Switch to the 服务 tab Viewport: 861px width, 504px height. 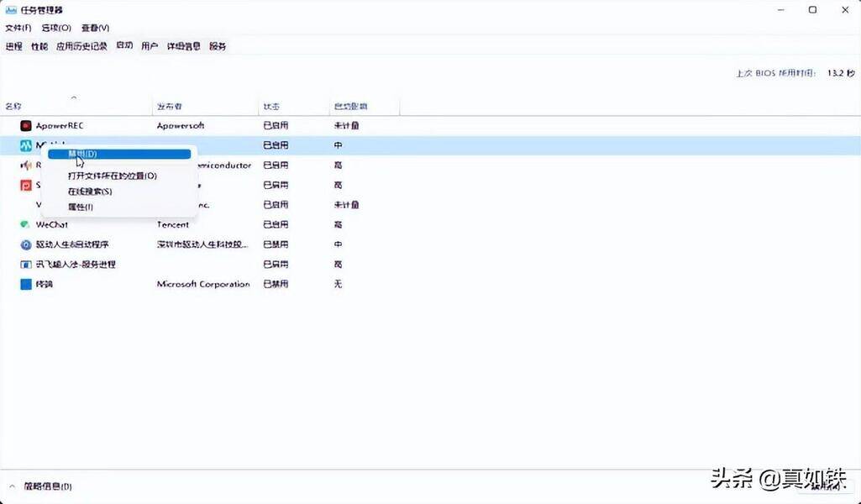pyautogui.click(x=218, y=46)
